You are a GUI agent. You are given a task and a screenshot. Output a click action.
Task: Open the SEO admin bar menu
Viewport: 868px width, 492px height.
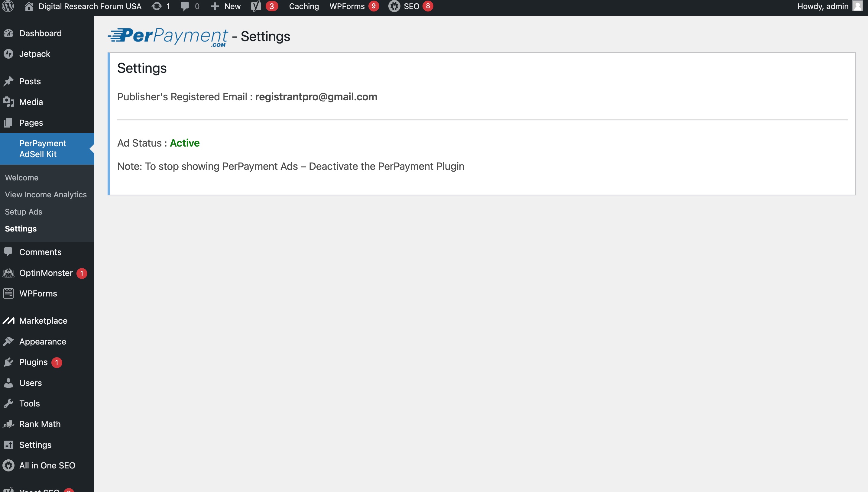(411, 6)
